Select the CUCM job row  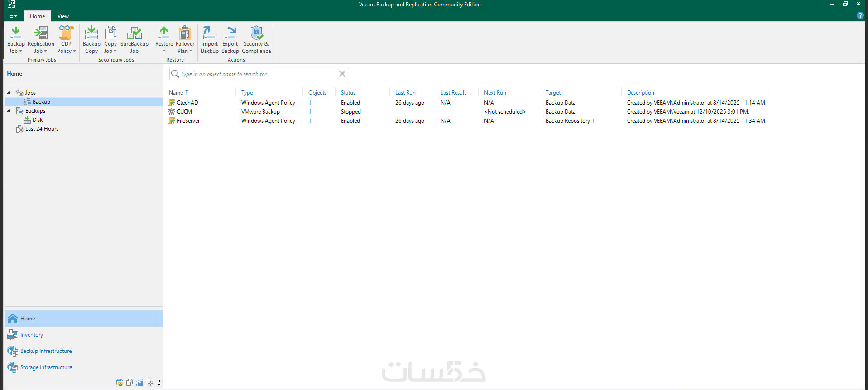[x=468, y=112]
